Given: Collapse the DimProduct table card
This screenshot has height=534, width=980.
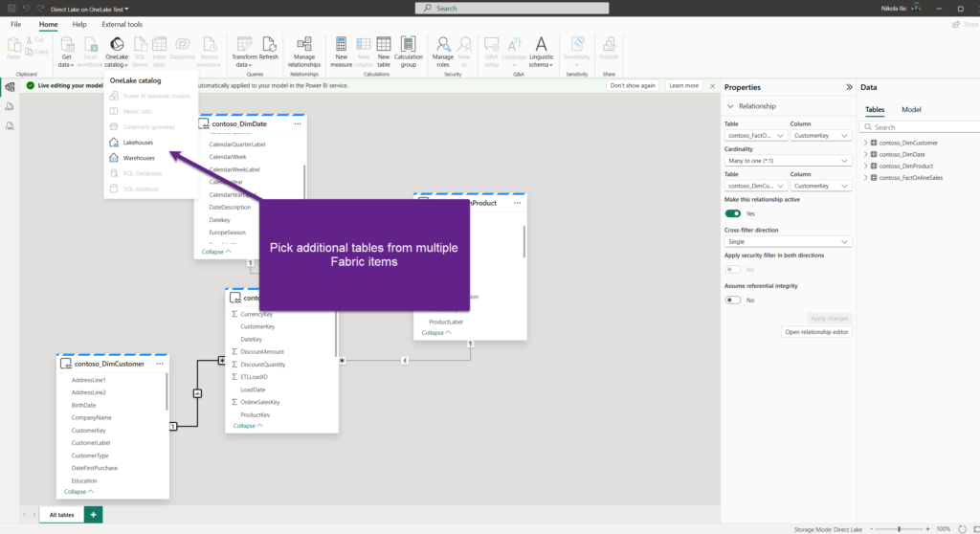Looking at the screenshot, I should 436,333.
